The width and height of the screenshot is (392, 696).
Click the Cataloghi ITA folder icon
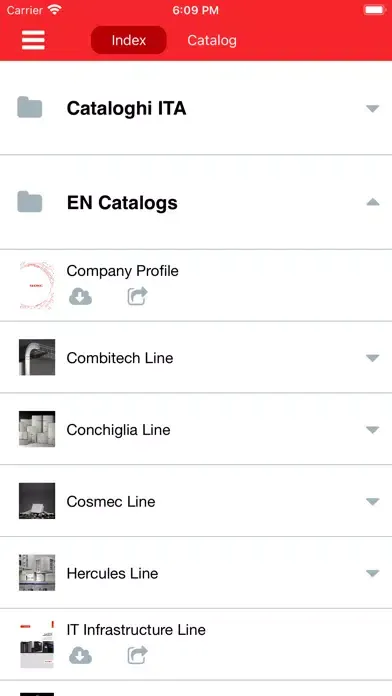tap(30, 107)
